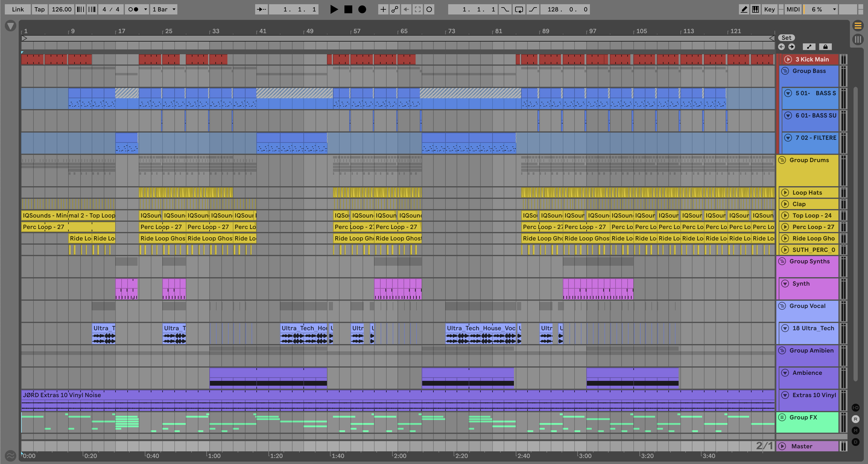
Task: Toggle Draw Mode pencil icon
Action: click(x=744, y=9)
